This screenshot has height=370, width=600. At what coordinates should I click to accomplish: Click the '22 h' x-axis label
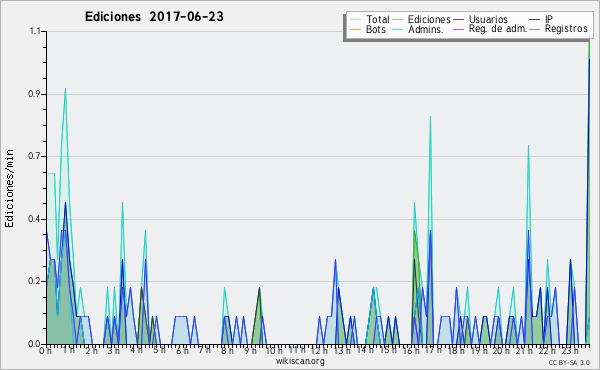click(x=547, y=351)
